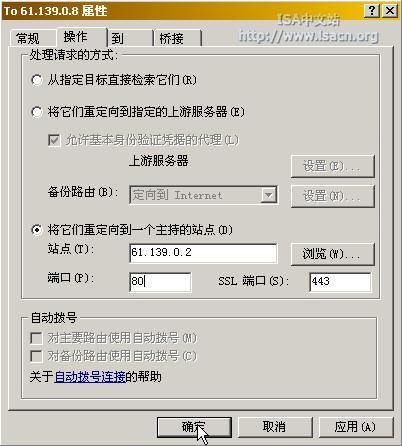Screen dimensions: 402x446
Task: Click the question mark help icon
Action: tap(372, 11)
